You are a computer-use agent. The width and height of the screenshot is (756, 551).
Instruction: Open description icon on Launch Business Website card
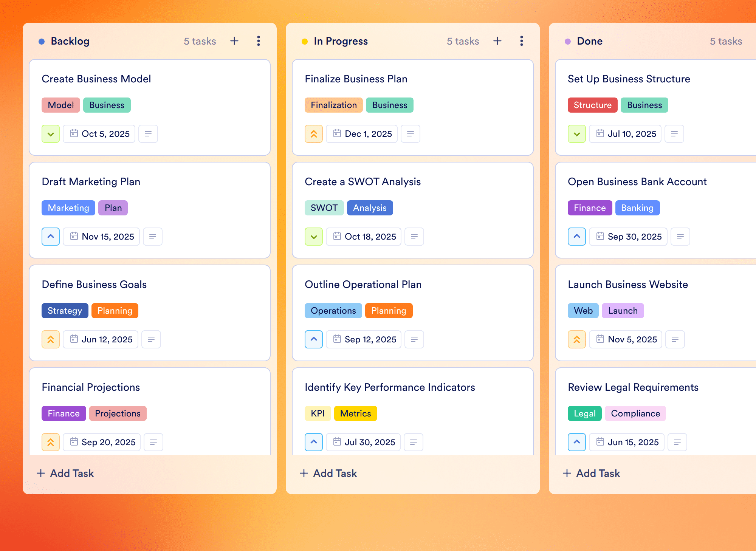[x=675, y=339]
